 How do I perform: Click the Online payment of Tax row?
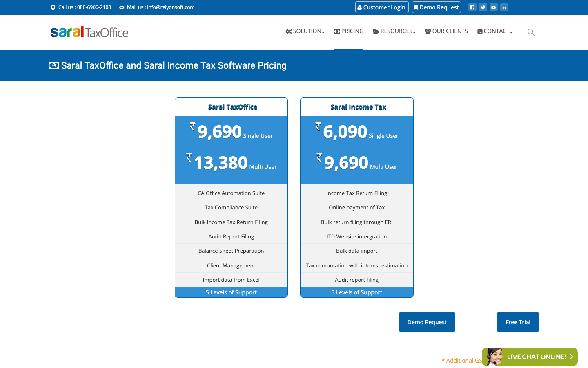click(356, 207)
